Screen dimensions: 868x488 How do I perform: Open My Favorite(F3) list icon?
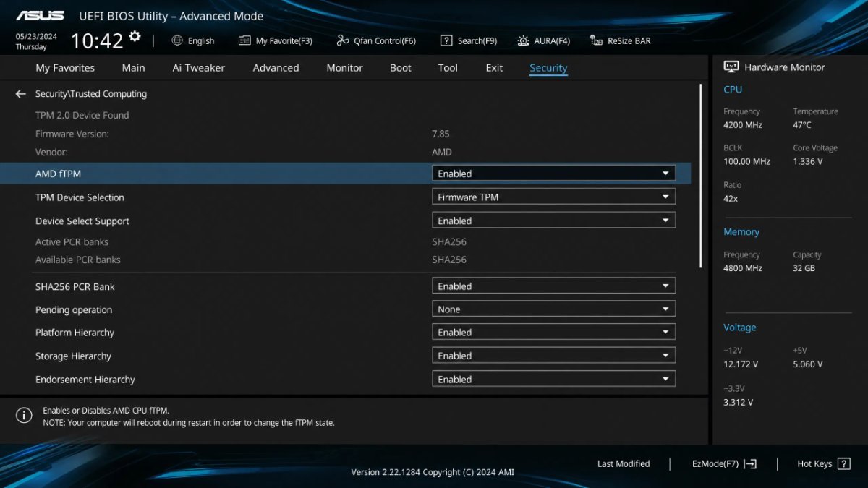click(x=244, y=40)
